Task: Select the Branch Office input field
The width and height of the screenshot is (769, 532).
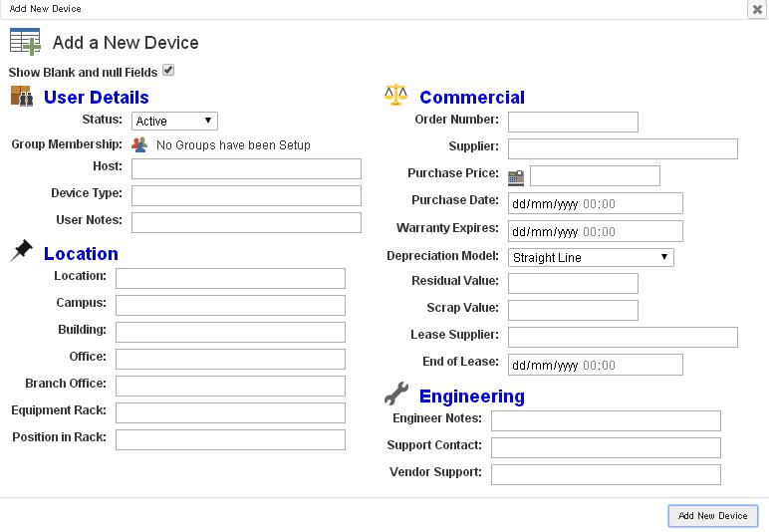Action: tap(230, 387)
